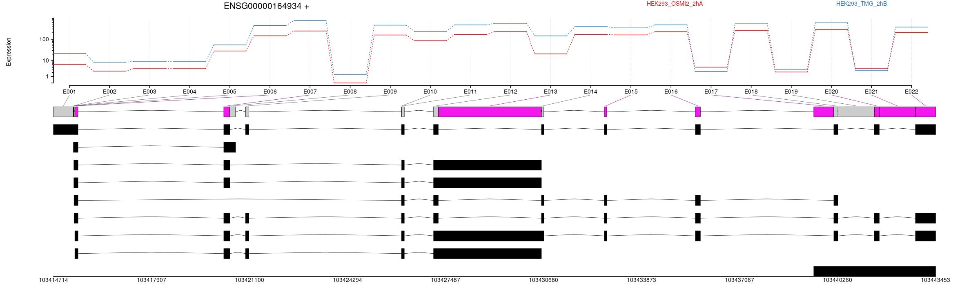Click exon label E006
The height and width of the screenshot is (286, 980).
tap(270, 92)
